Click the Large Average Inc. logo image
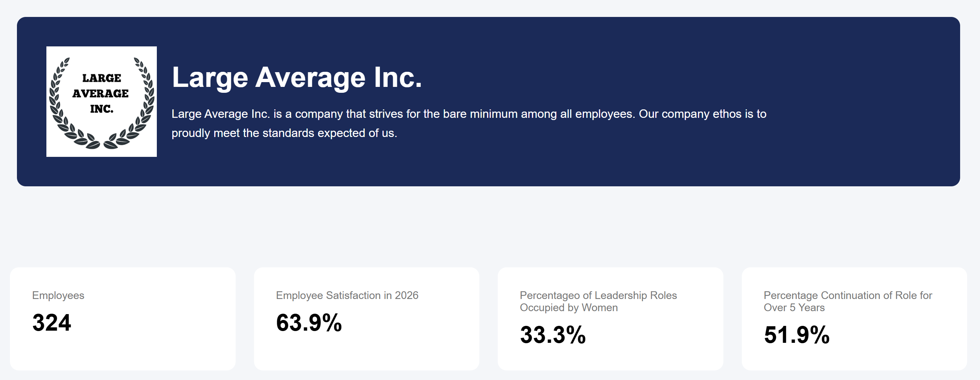This screenshot has width=980, height=380. pyautogui.click(x=101, y=101)
